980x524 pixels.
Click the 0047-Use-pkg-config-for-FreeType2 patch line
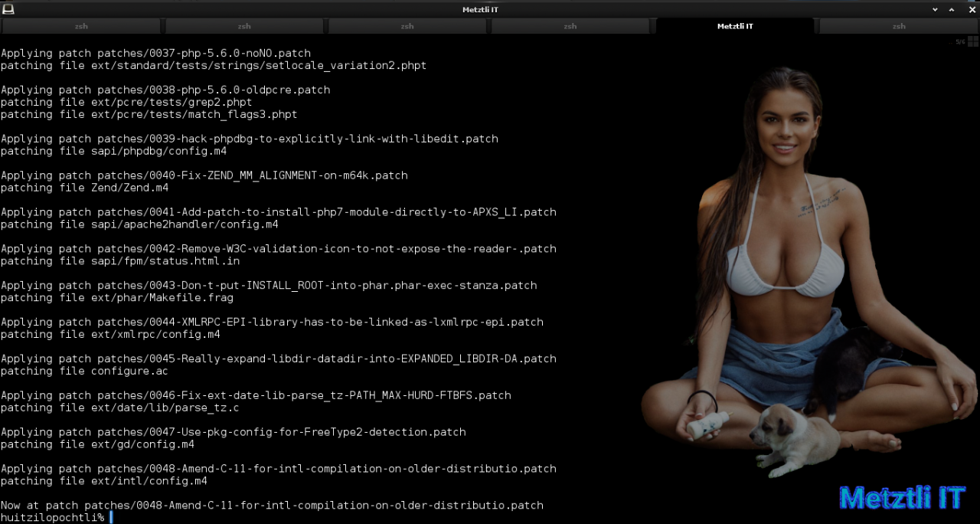(x=234, y=434)
